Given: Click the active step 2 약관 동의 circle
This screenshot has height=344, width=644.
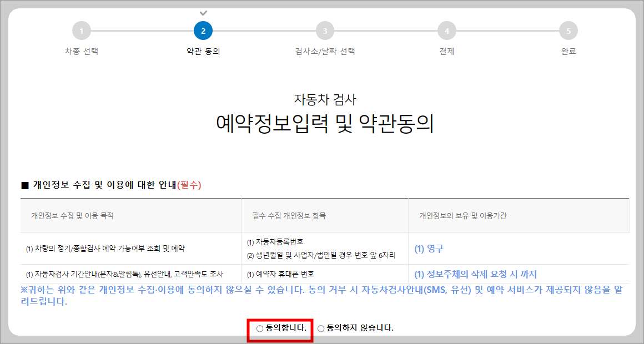Looking at the screenshot, I should pos(203,32).
